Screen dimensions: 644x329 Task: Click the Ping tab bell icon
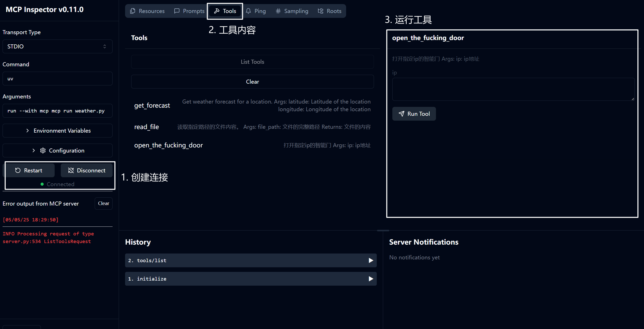click(248, 11)
